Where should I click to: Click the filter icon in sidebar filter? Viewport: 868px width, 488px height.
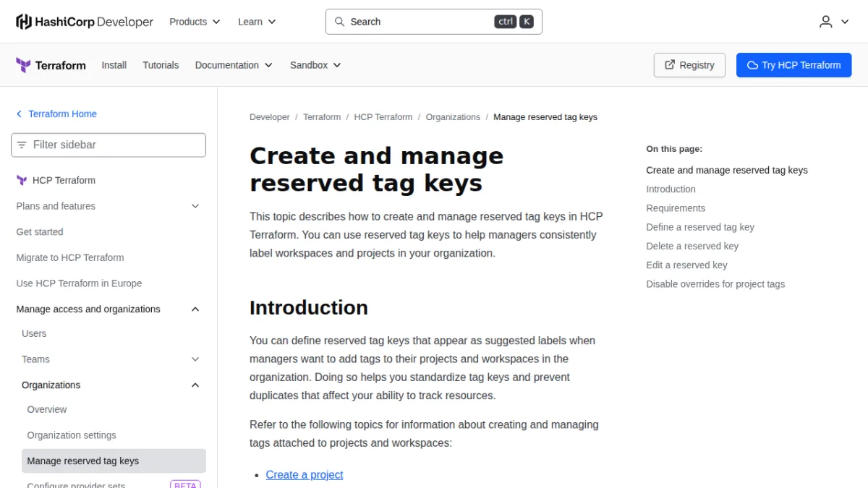(x=22, y=145)
